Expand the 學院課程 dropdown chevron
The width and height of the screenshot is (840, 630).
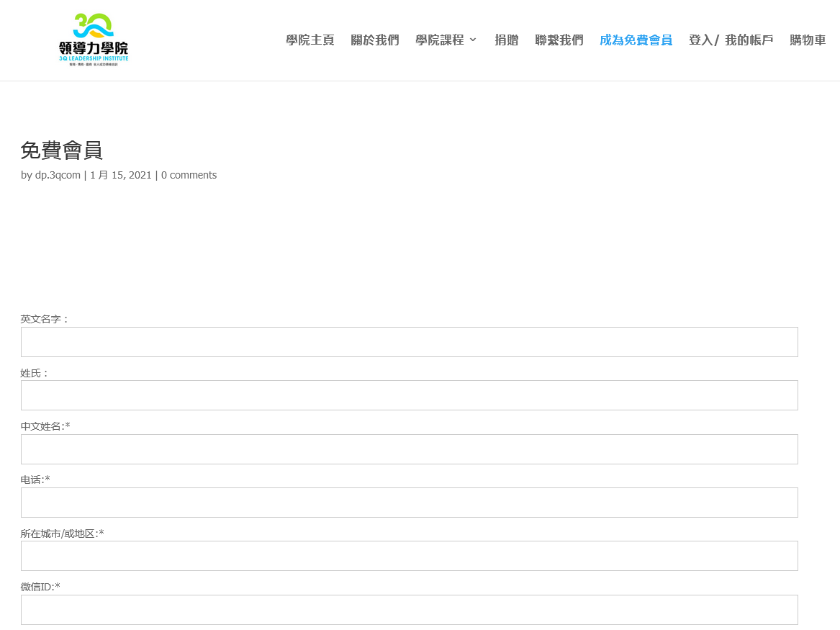(473, 40)
